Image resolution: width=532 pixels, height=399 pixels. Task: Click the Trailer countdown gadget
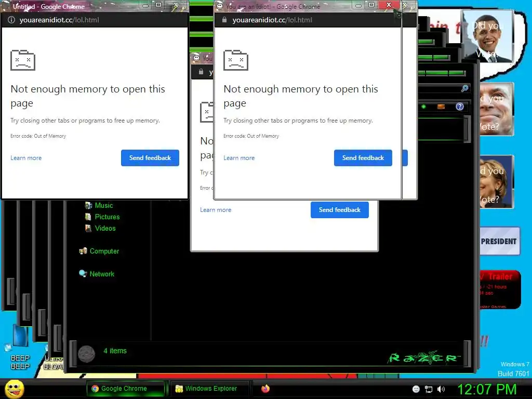point(500,289)
